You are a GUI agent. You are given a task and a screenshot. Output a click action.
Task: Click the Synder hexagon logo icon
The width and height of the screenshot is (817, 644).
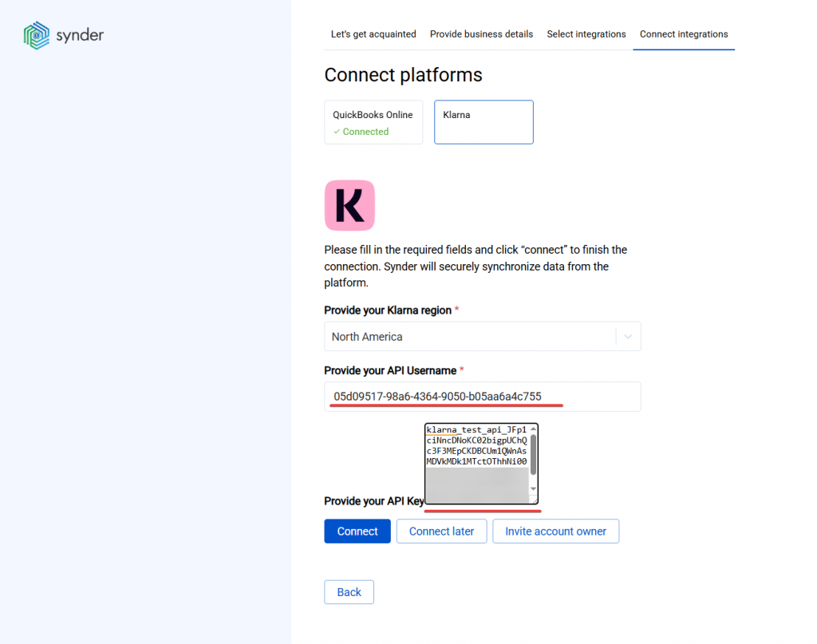pos(37,35)
